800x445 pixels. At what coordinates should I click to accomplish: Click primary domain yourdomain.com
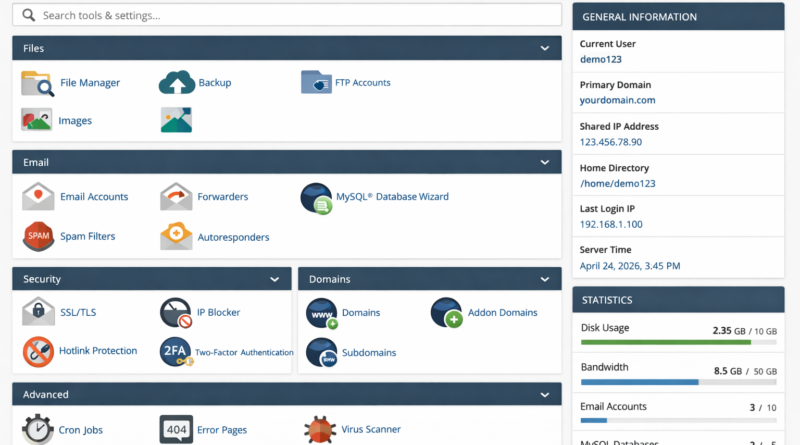(617, 100)
